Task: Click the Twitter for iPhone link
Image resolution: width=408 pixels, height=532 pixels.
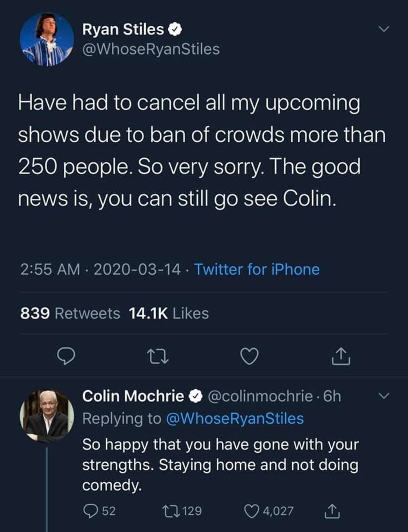Action: pos(257,270)
